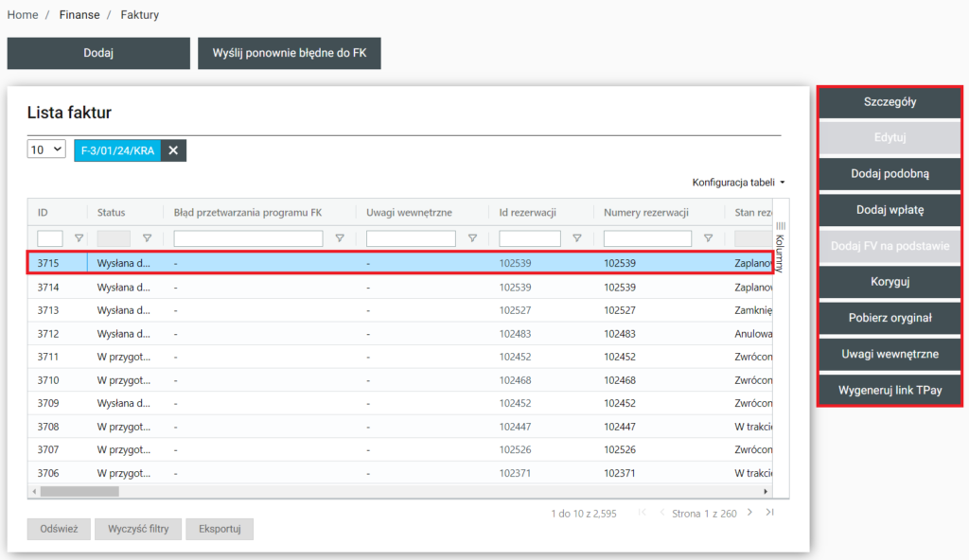Viewport: 969px width, 560px height.
Task: Navigate to Finanse in breadcrumb
Action: tap(79, 15)
